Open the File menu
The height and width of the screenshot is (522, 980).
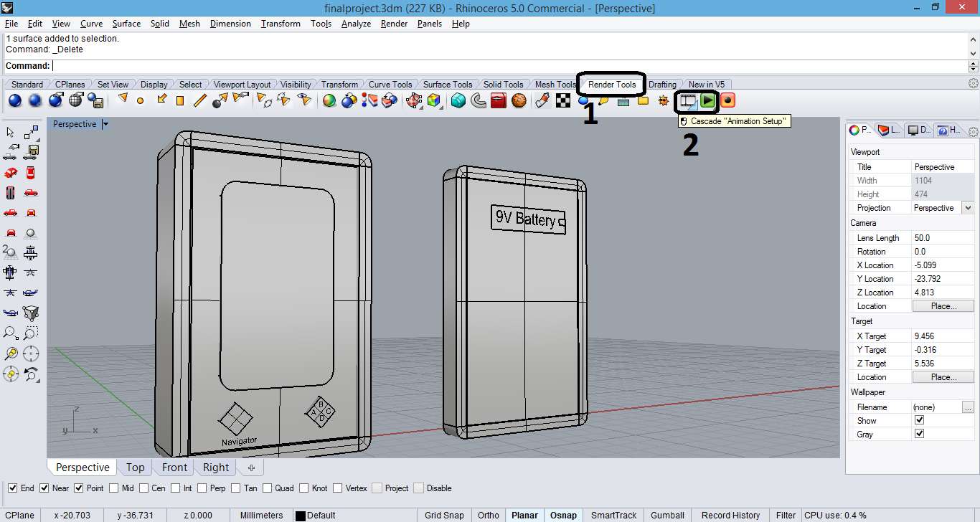coord(11,24)
